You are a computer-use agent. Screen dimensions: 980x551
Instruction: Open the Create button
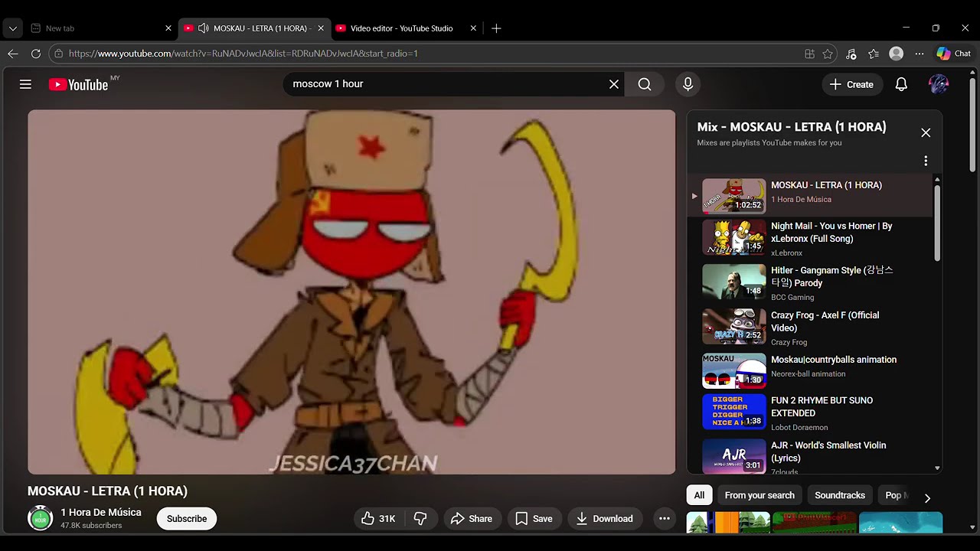[x=851, y=84]
